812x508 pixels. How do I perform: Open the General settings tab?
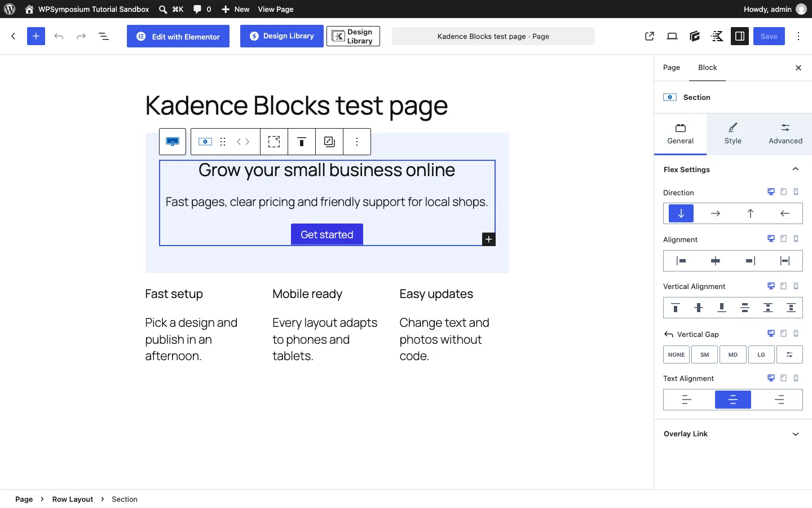(681, 134)
